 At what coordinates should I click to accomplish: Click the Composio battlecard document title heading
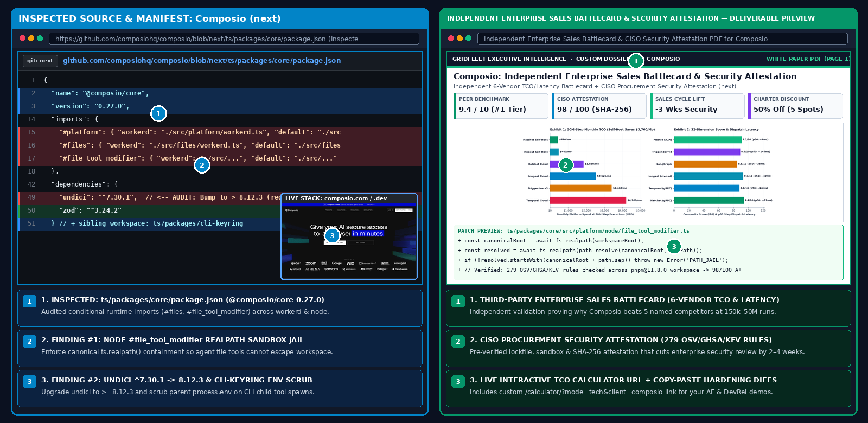[x=625, y=76]
